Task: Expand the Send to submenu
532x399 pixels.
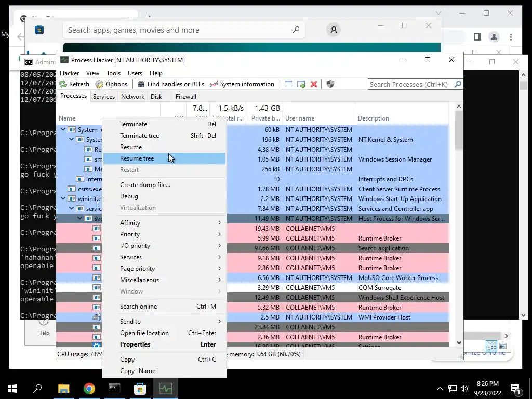Action: point(164,321)
